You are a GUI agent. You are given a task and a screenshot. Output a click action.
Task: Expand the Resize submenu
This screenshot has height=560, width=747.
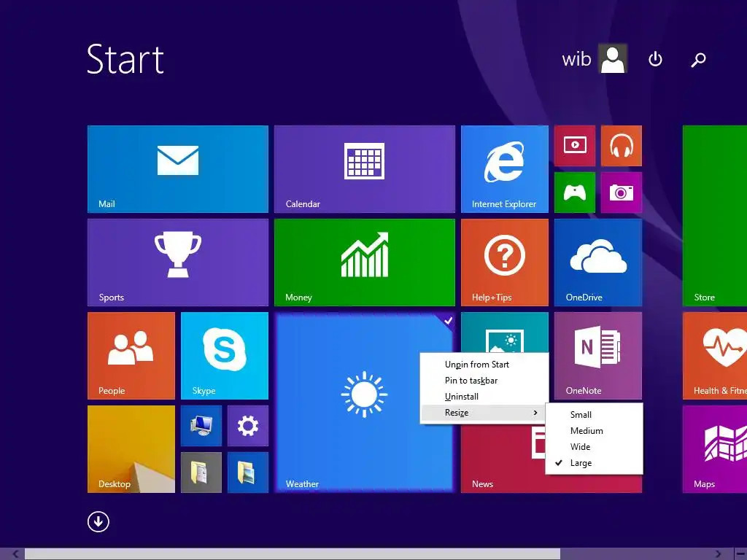point(484,413)
